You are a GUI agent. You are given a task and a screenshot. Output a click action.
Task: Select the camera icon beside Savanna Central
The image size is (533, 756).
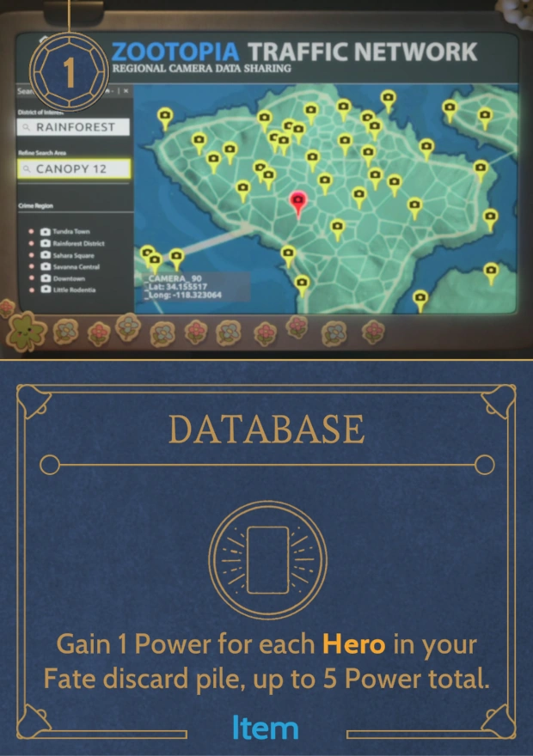click(46, 266)
